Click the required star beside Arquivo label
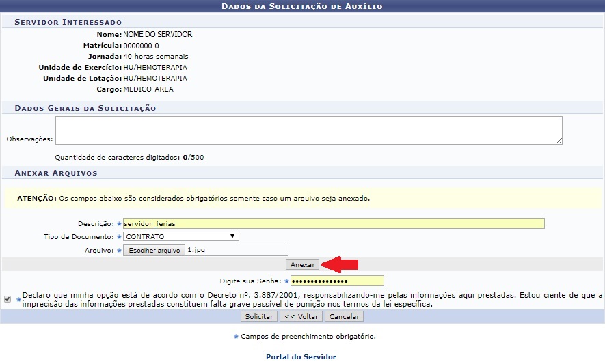Image resolution: width=605 pixels, height=364 pixels. 119,251
